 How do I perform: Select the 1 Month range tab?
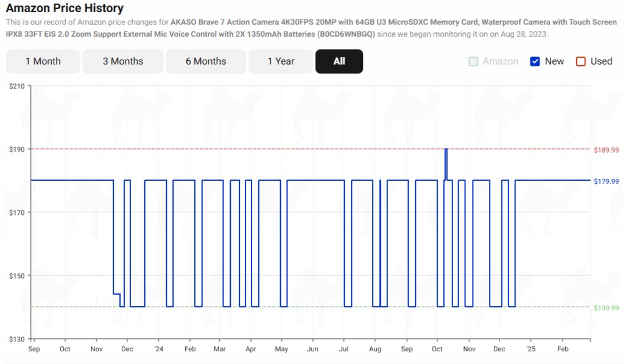[43, 61]
